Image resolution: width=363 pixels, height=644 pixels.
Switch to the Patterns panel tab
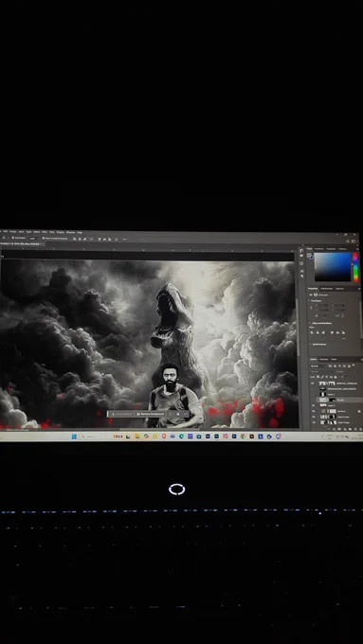[x=342, y=248]
